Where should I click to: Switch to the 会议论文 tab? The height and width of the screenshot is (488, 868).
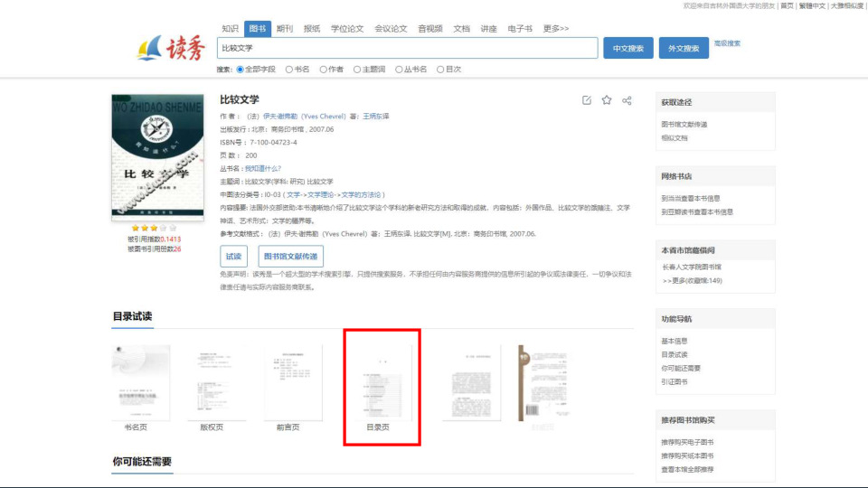click(x=391, y=29)
